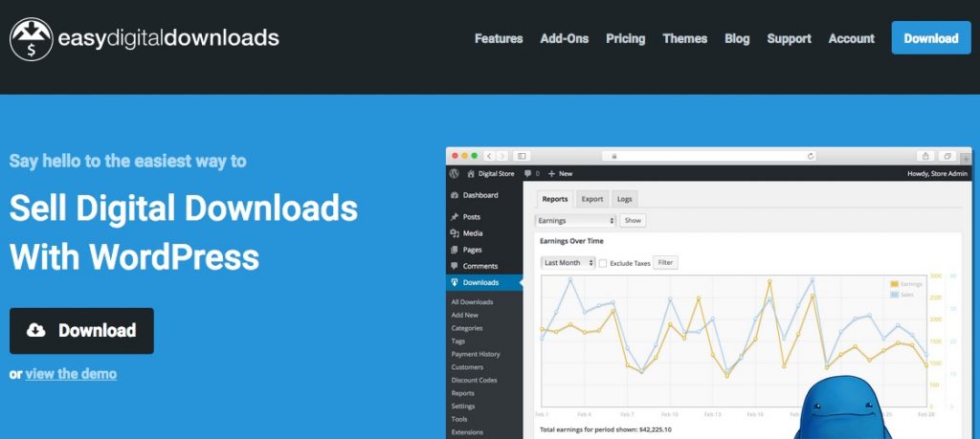The width and height of the screenshot is (980, 439).
Task: Click the Media icon in the sidebar
Action: [455, 233]
